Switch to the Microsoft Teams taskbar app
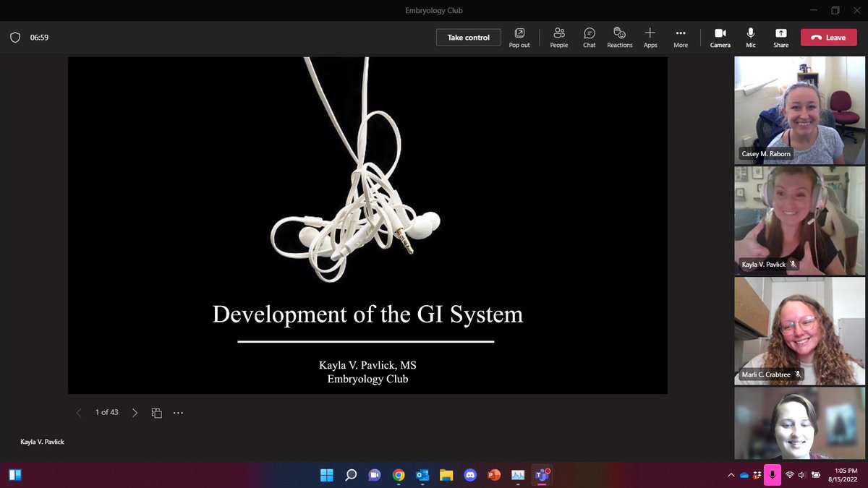Viewport: 868px width, 488px height. 541,476
